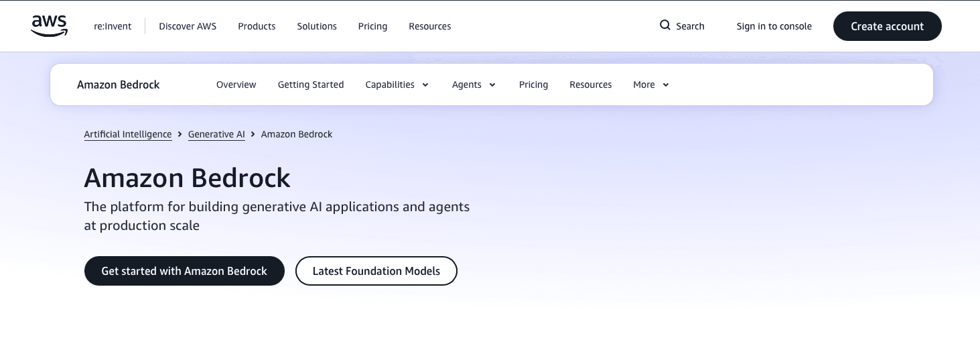Click Get started with Amazon Bedrock
This screenshot has height=348, width=980.
184,271
